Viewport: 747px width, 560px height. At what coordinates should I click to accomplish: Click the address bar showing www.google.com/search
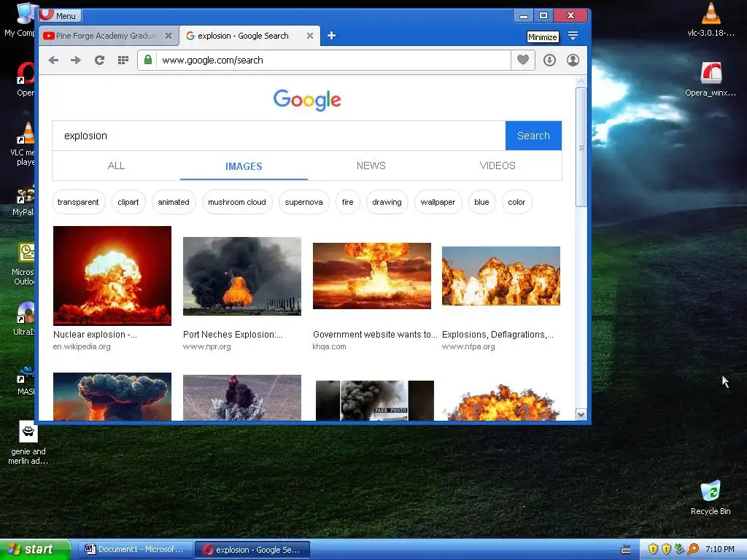pyautogui.click(x=333, y=60)
